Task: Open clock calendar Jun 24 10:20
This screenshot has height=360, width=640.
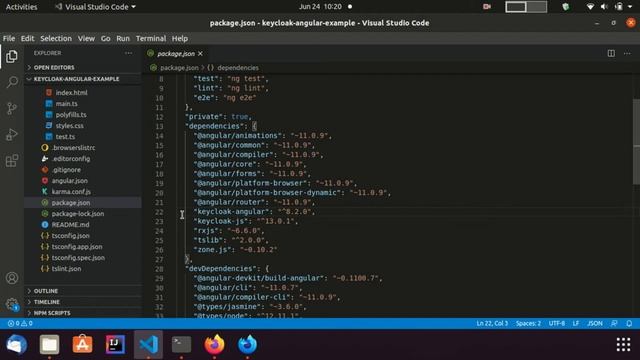Action: point(320,7)
